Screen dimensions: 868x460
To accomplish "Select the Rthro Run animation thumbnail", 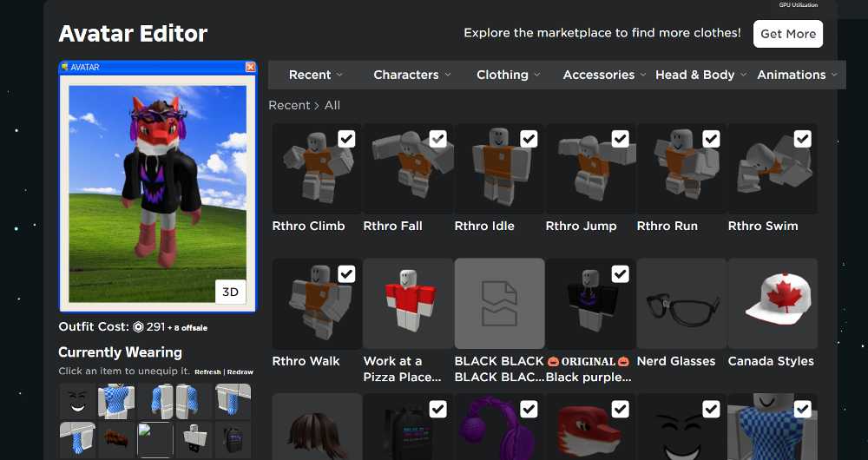I will [x=681, y=168].
